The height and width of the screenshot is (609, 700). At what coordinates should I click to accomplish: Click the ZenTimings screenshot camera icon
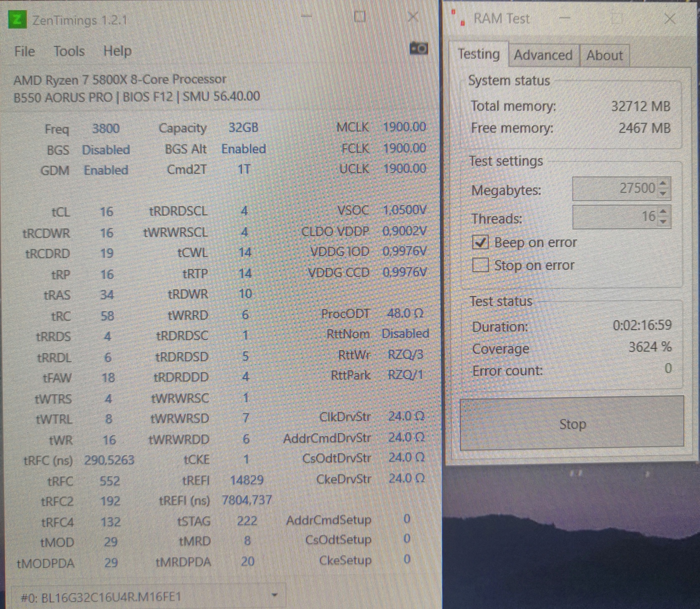pyautogui.click(x=418, y=48)
